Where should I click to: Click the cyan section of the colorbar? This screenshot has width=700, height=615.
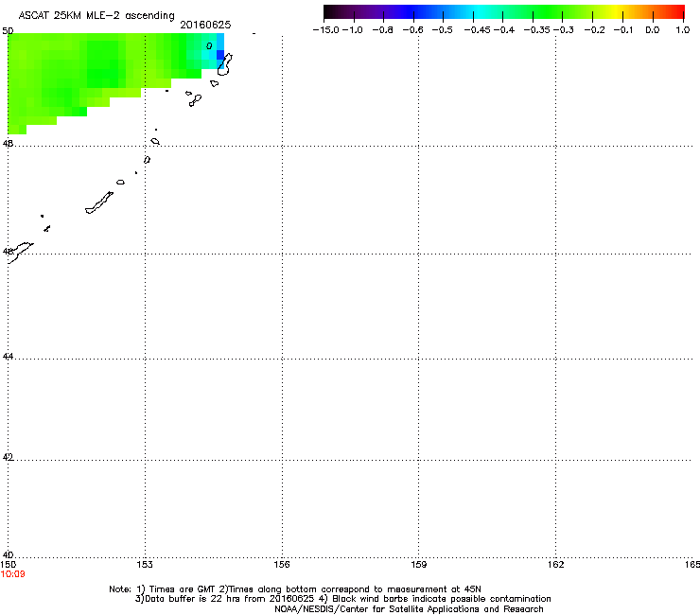click(x=478, y=12)
